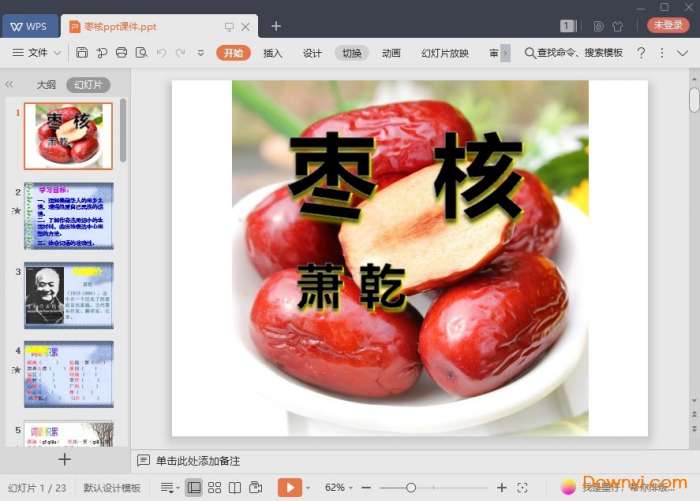Click the zoom slider handle
The image size is (700, 501).
(411, 488)
